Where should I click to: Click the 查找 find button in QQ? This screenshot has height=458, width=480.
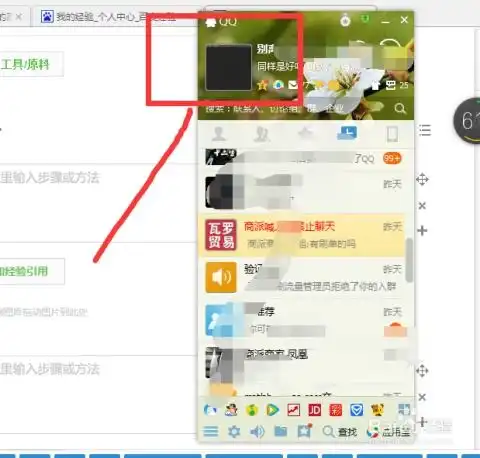340,432
